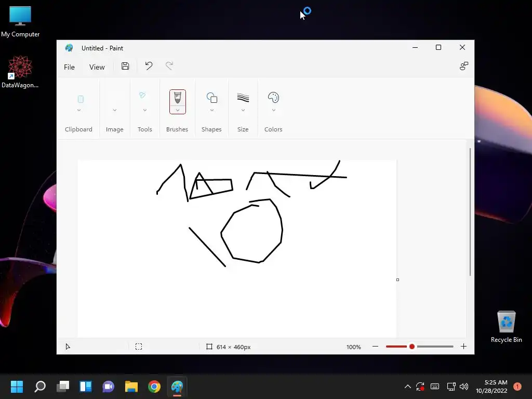Open the Windows Start menu
This screenshot has width=532, height=399.
tap(17, 387)
